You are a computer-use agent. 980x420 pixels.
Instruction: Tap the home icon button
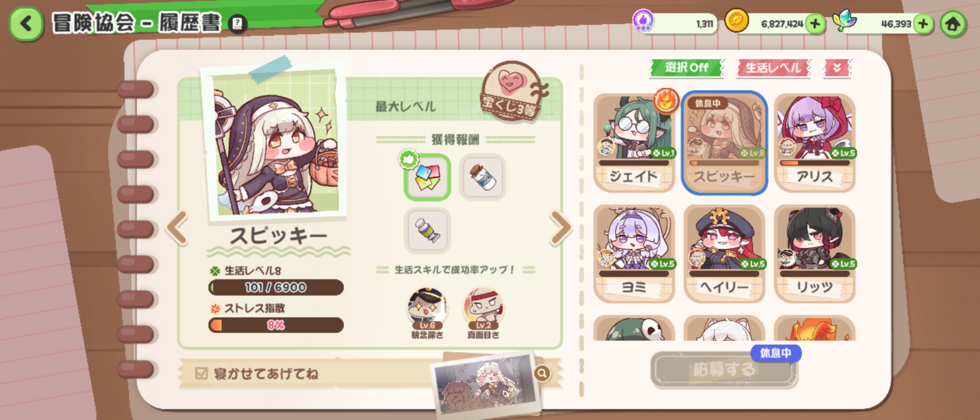pyautogui.click(x=953, y=24)
